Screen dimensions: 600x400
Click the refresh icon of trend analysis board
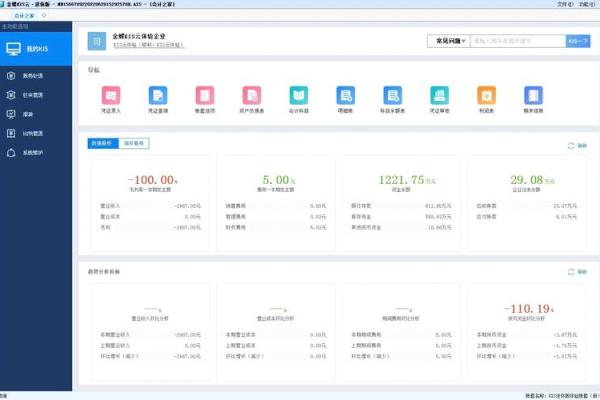click(571, 272)
